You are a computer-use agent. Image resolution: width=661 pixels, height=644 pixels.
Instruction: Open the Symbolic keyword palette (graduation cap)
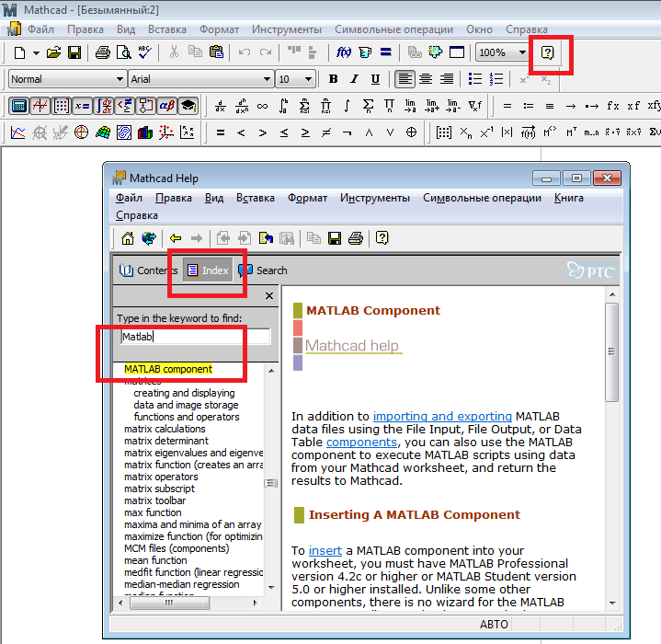click(x=188, y=106)
